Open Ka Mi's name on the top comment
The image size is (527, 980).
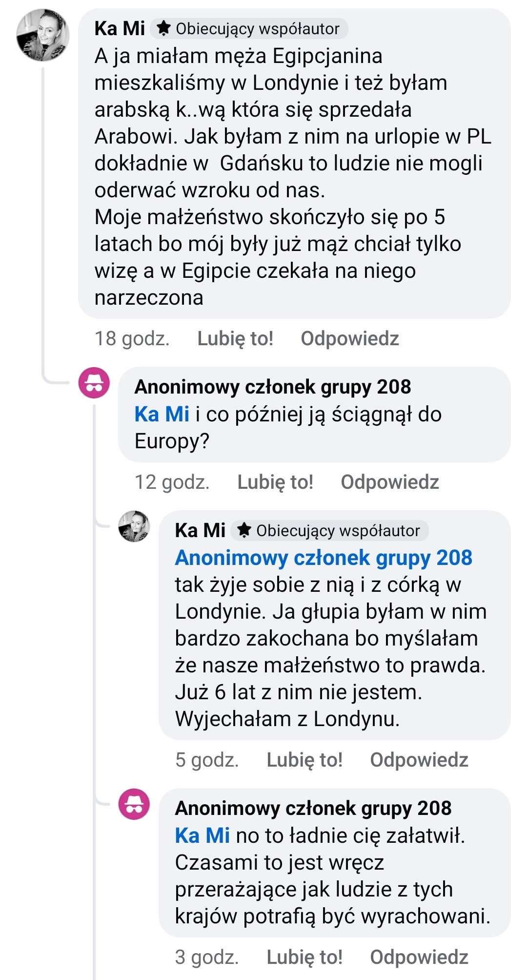120,29
